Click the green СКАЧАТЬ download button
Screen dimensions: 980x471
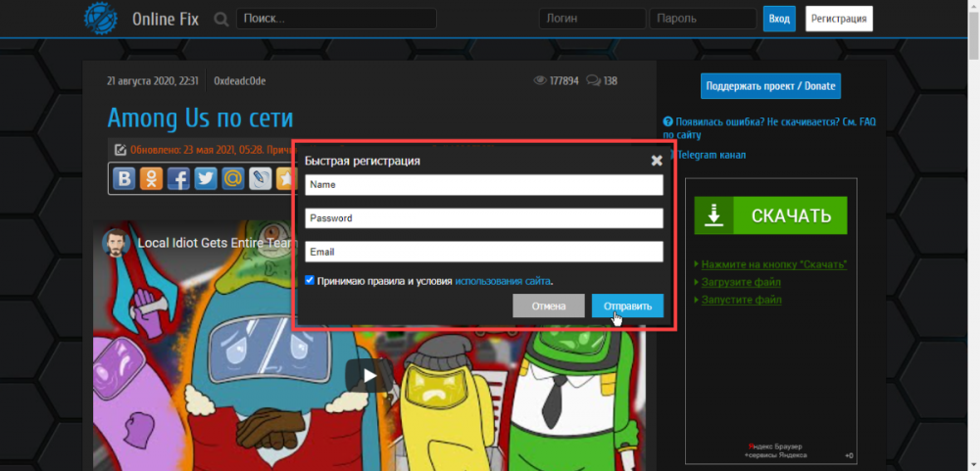tap(770, 215)
